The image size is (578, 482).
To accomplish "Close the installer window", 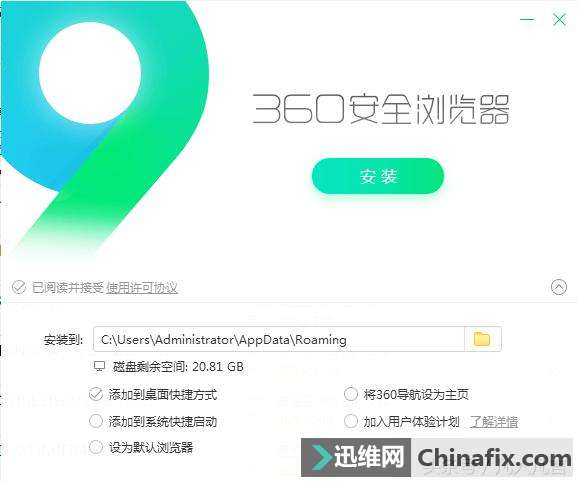I will (560, 19).
